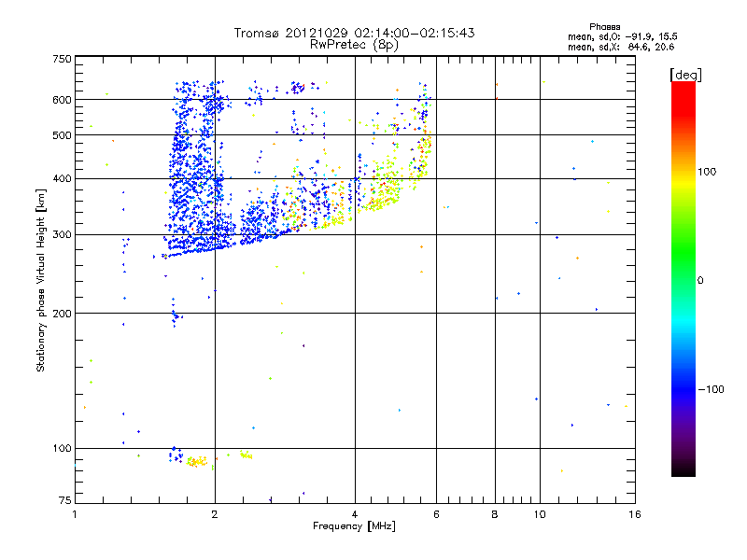Click the x-axis tick label '2'

(215, 514)
